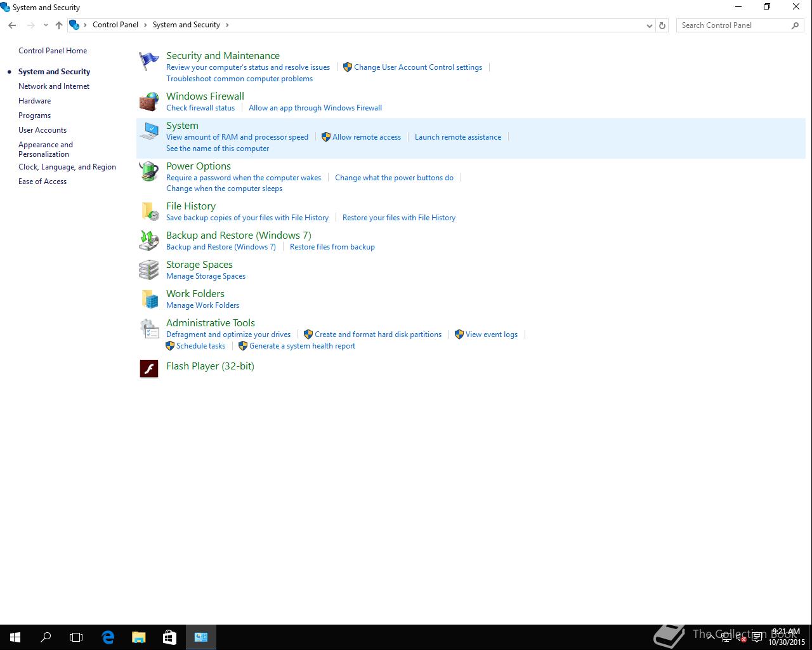This screenshot has height=650, width=812.
Task: Go back using the back arrow
Action: pos(12,25)
